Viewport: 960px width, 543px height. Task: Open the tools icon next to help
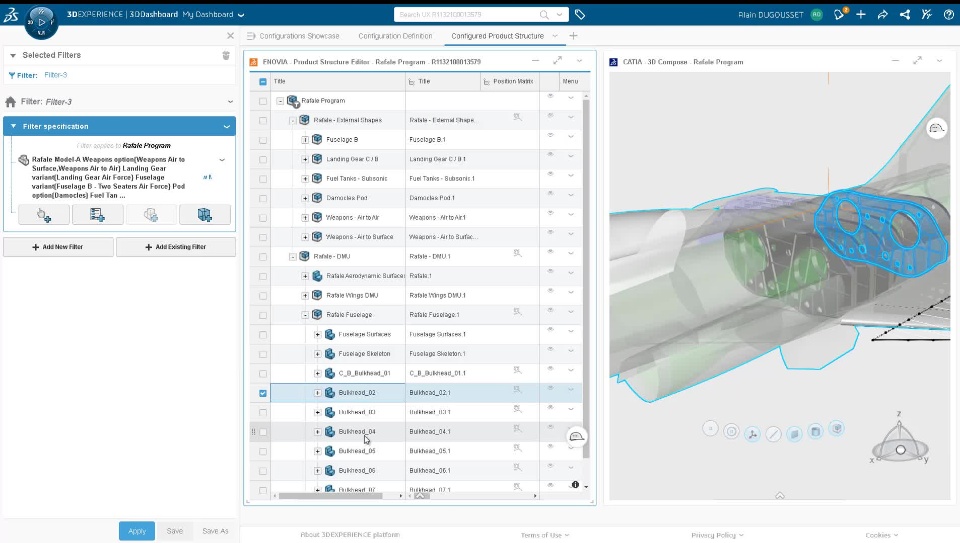coord(927,14)
